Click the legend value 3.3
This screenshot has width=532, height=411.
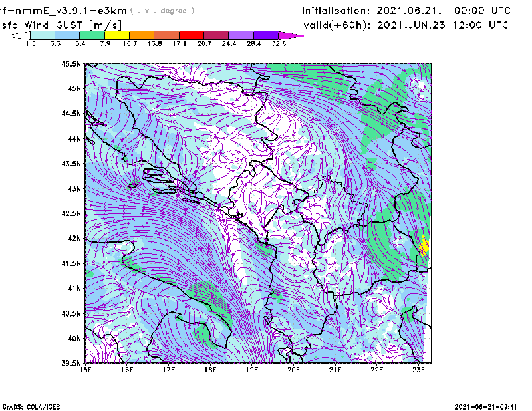pos(55,43)
